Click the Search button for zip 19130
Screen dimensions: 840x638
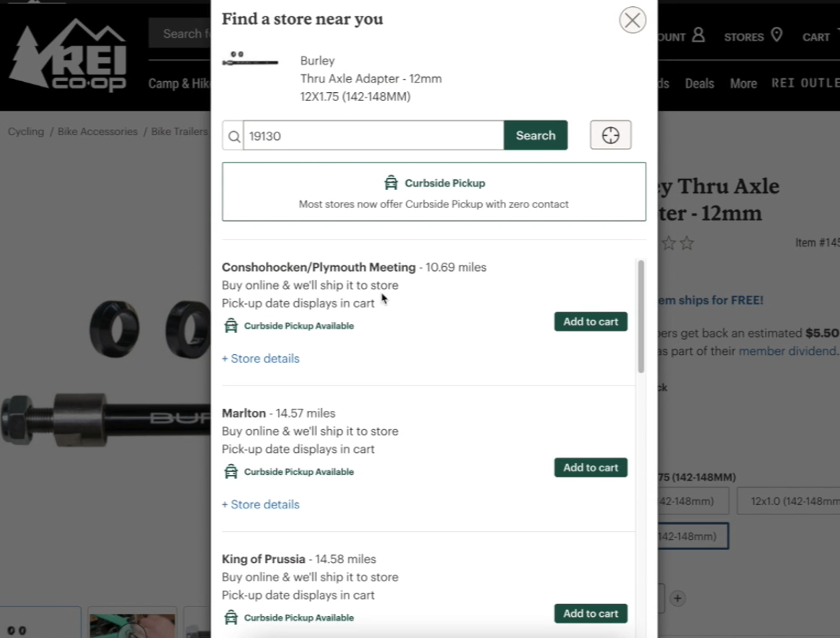click(x=535, y=135)
